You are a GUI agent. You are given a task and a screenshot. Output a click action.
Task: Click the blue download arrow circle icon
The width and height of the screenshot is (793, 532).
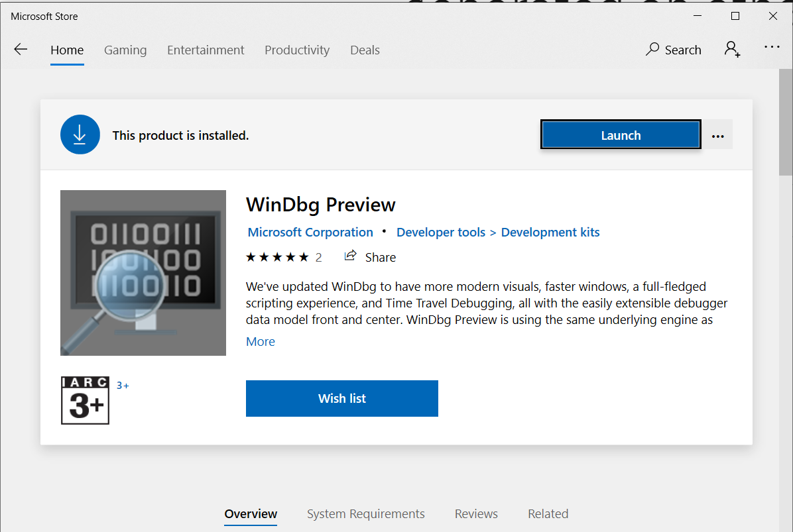click(x=80, y=135)
